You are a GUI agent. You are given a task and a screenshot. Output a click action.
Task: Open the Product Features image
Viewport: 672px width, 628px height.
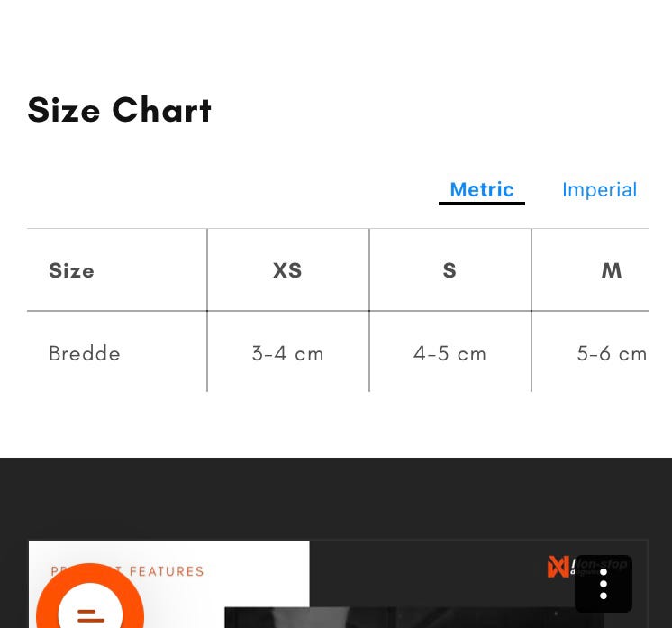click(168, 584)
